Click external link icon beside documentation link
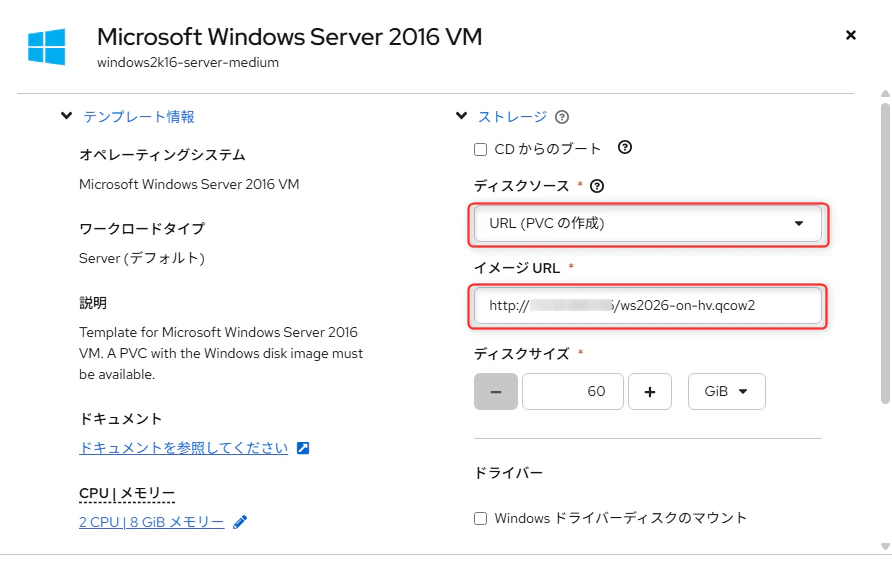The image size is (892, 574). click(303, 448)
